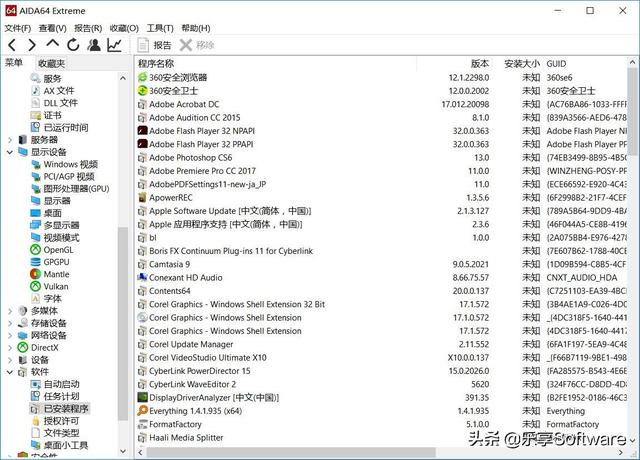Screen dimensions: 640x460
Task: Switch to the 菜单 tab
Action: (x=14, y=63)
